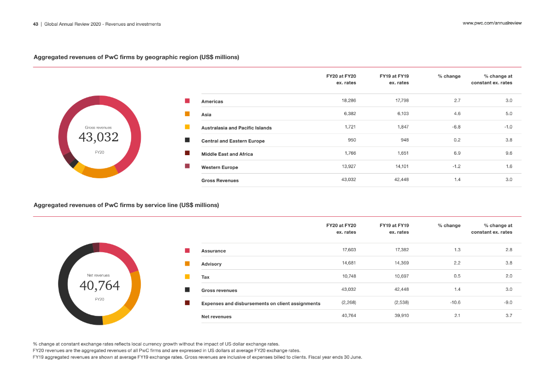
Task: Select the Middle East and Africa dark red swatch
Action: pyautogui.click(x=187, y=153)
